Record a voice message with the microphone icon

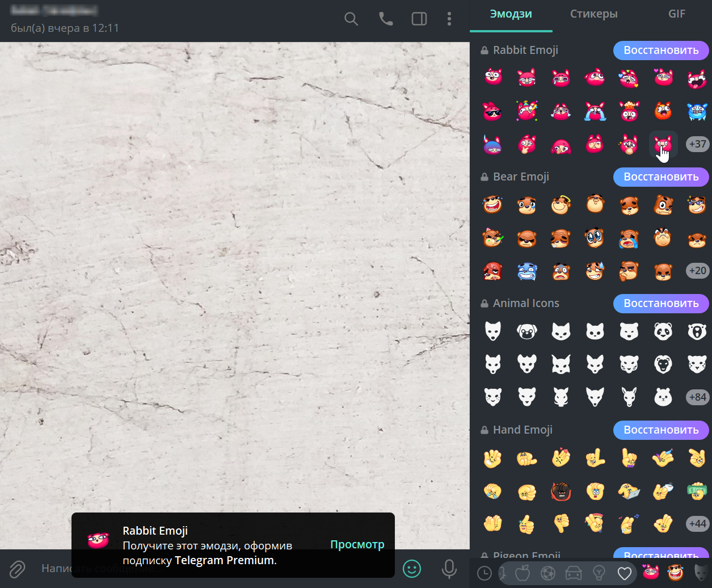[x=449, y=568]
